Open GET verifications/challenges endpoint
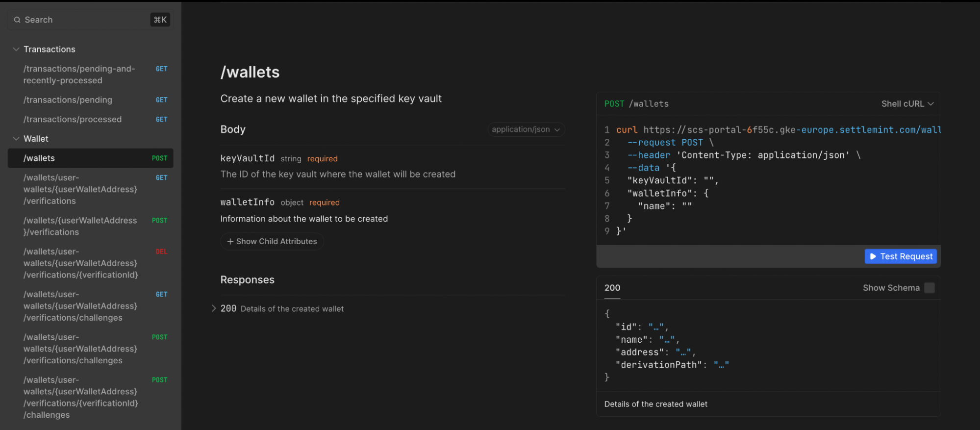The height and width of the screenshot is (430, 980). (x=90, y=306)
